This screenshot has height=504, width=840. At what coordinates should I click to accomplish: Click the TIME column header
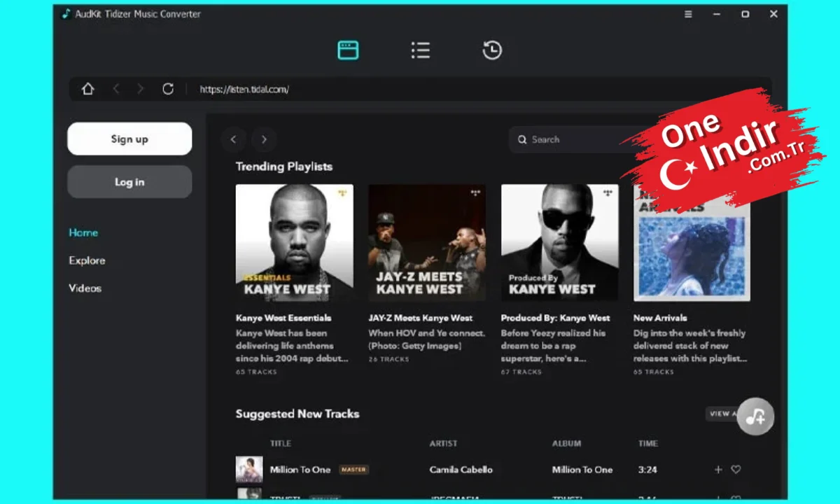[647, 444]
